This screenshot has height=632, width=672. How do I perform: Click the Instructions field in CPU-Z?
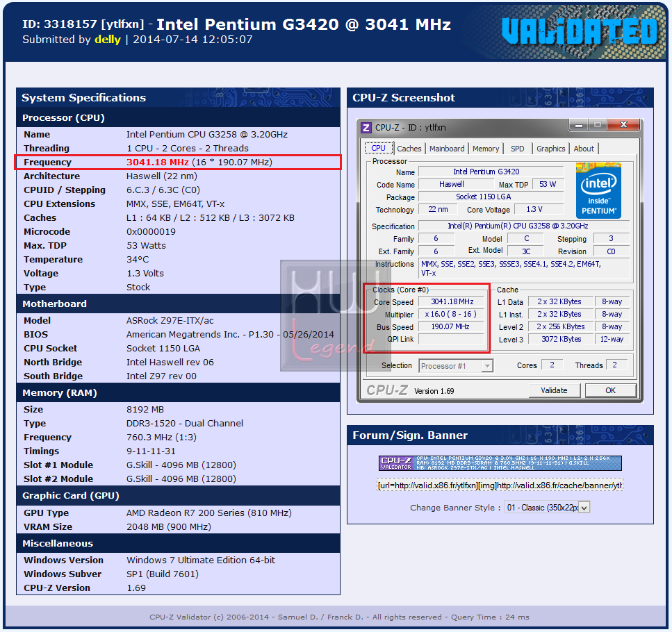pyautogui.click(x=524, y=269)
